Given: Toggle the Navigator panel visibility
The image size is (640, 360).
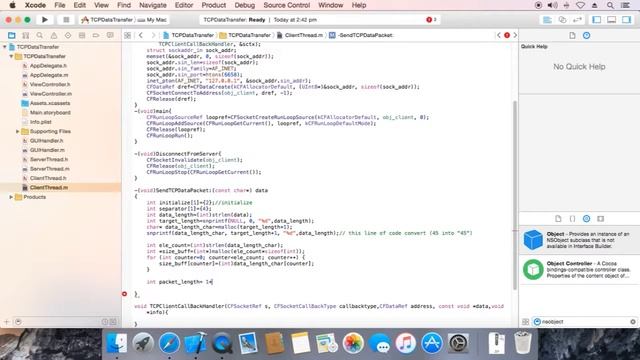Looking at the screenshot, I should tap(597, 20).
